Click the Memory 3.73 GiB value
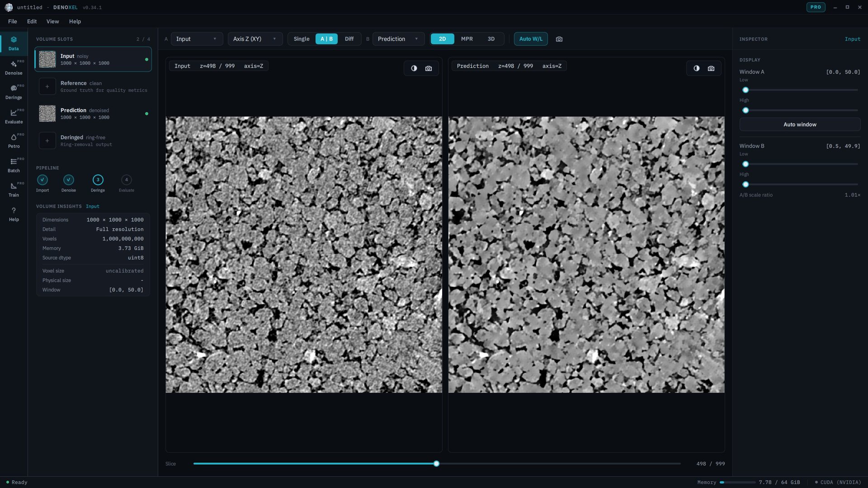Image resolution: width=868 pixels, height=488 pixels. tap(131, 249)
